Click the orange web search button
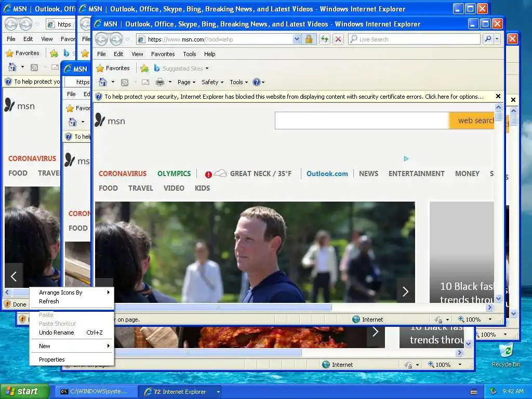The width and height of the screenshot is (532, 399). click(x=472, y=121)
